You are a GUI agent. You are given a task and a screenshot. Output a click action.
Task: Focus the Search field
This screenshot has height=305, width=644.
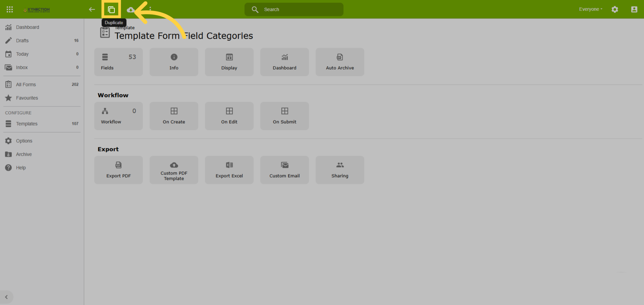[294, 9]
